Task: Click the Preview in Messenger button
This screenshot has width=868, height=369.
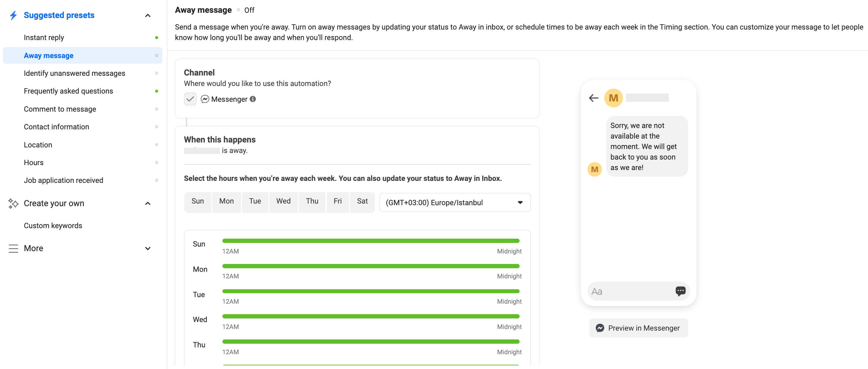Action: tap(638, 328)
